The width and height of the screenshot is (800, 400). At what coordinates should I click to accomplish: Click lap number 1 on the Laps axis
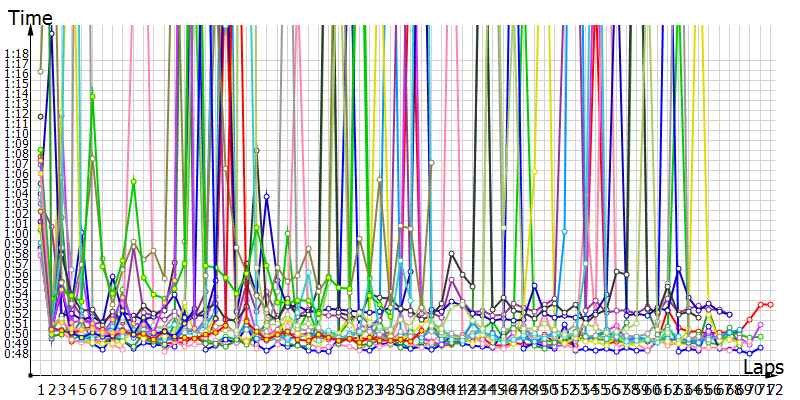coord(41,388)
